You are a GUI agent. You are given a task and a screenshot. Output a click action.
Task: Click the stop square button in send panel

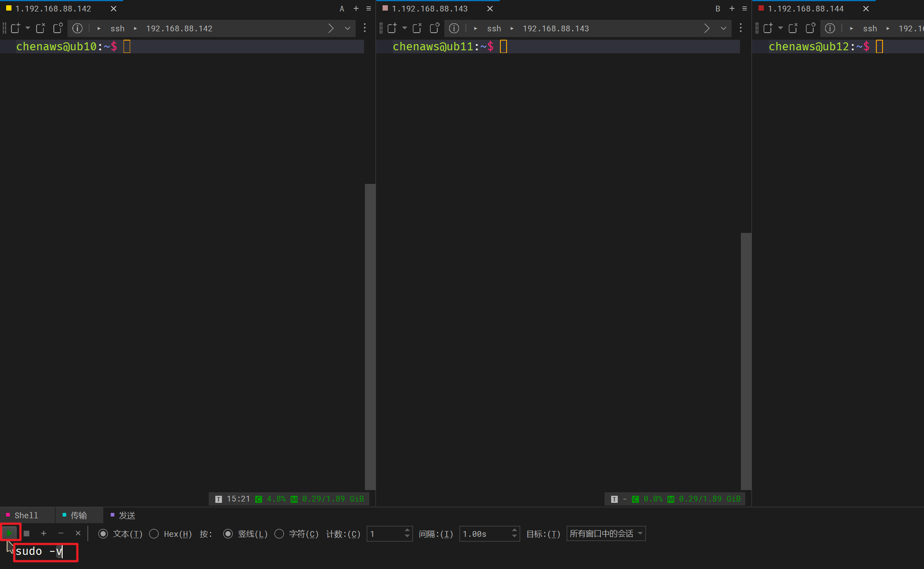(x=26, y=534)
